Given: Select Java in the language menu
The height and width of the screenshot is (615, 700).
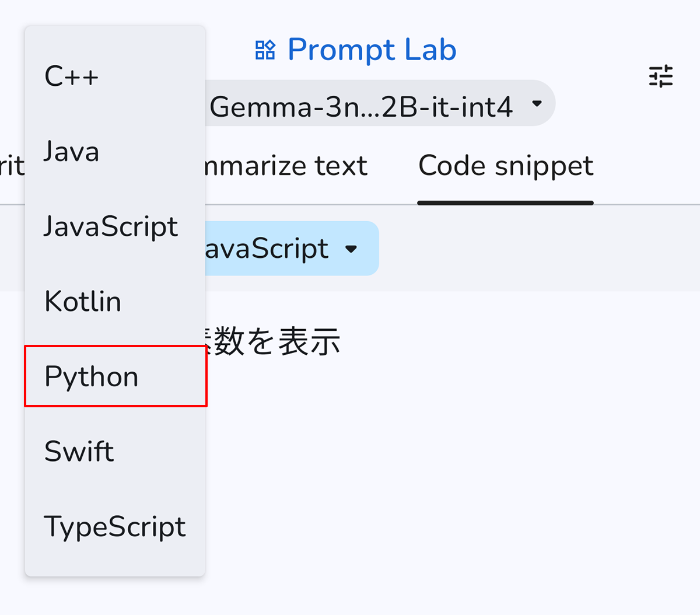Looking at the screenshot, I should click(x=72, y=152).
